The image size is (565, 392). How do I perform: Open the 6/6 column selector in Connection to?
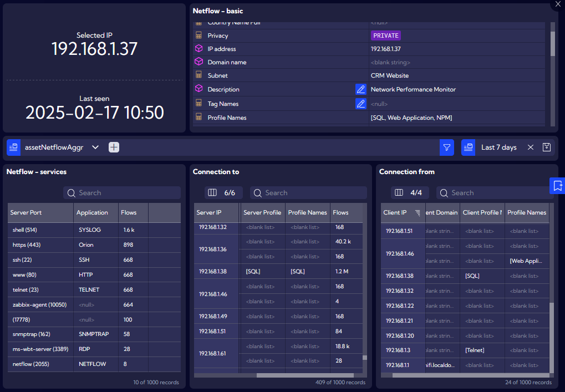(222, 193)
